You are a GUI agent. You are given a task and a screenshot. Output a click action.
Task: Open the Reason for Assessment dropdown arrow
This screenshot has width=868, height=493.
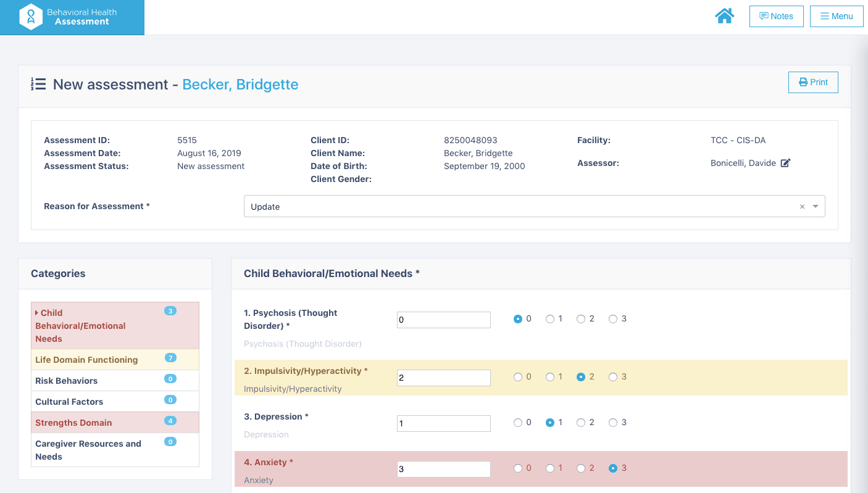tap(816, 207)
